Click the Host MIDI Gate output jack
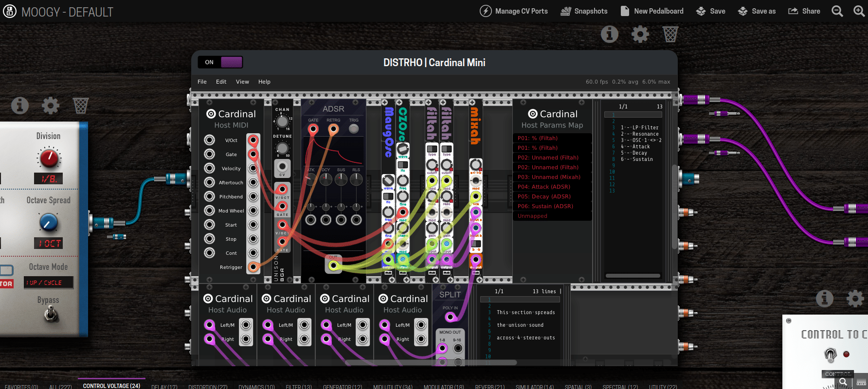This screenshot has height=389, width=868. 253,154
